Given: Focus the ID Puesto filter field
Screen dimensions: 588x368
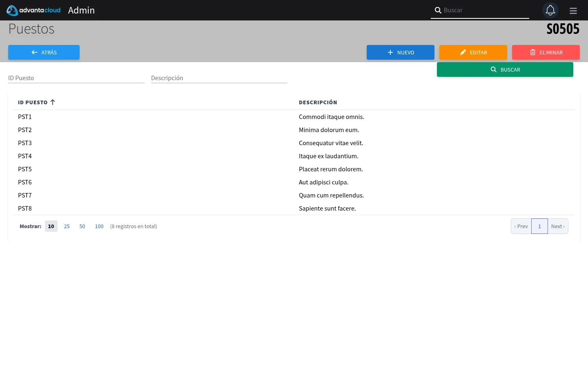Looking at the screenshot, I should tap(76, 78).
